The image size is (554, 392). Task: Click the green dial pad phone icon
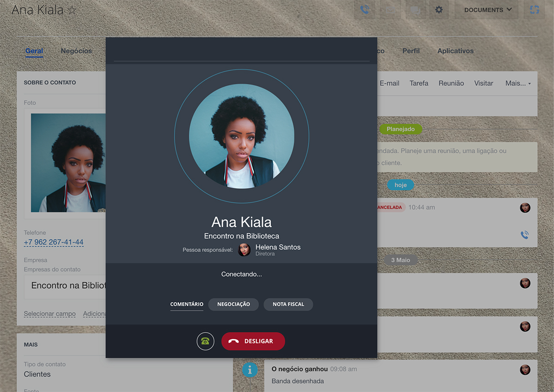coord(205,341)
